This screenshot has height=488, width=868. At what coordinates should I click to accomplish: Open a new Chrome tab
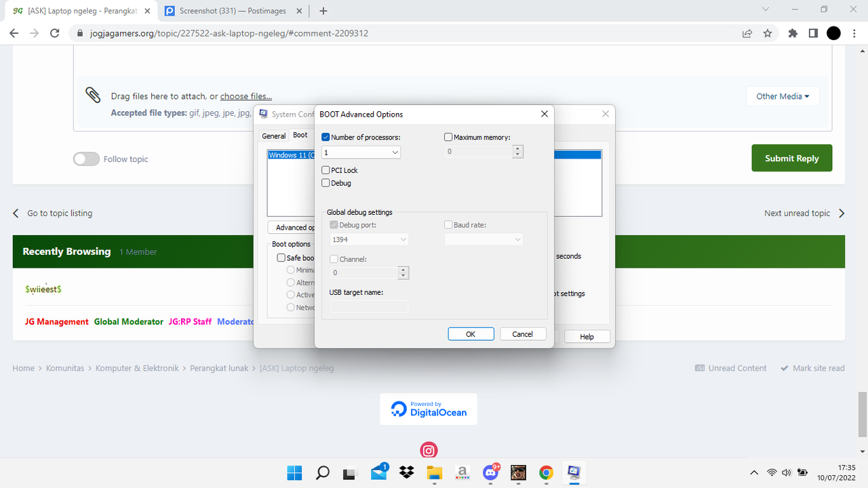(323, 11)
